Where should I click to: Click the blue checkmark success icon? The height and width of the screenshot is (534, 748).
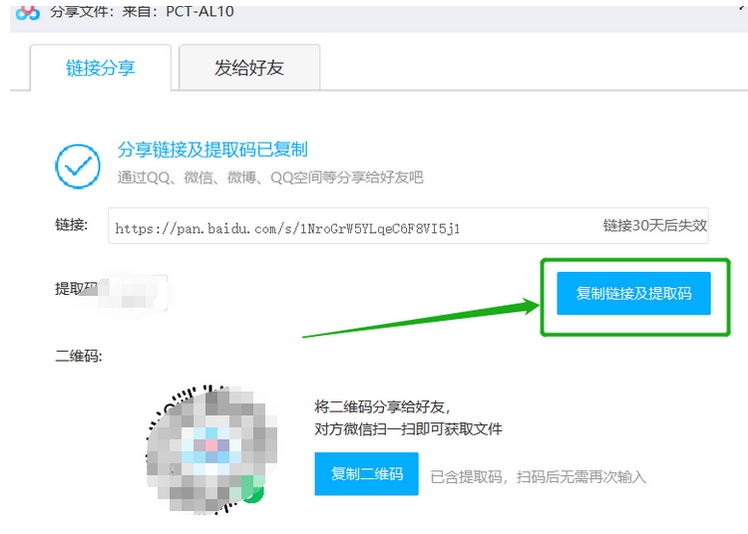point(78,166)
